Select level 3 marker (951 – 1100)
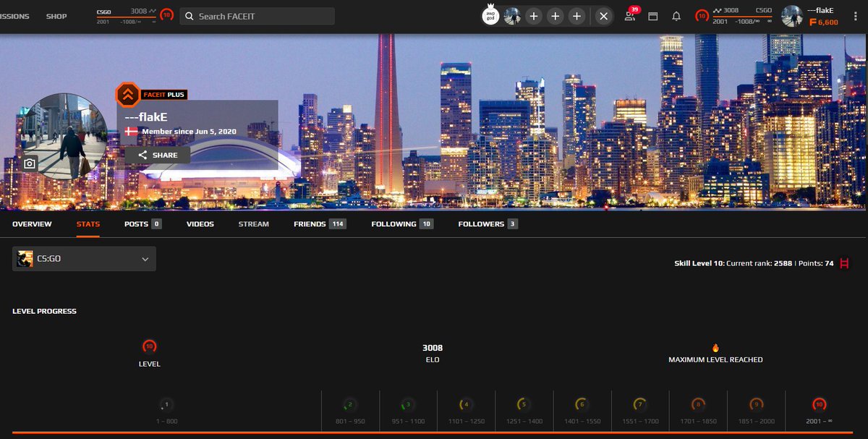 [408, 405]
